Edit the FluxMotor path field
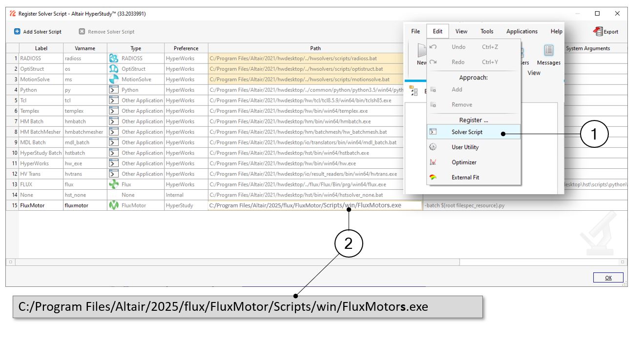 click(x=314, y=205)
